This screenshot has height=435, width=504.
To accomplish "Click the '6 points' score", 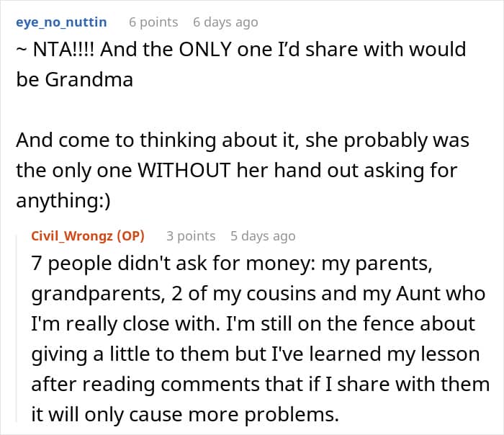I will coord(153,22).
